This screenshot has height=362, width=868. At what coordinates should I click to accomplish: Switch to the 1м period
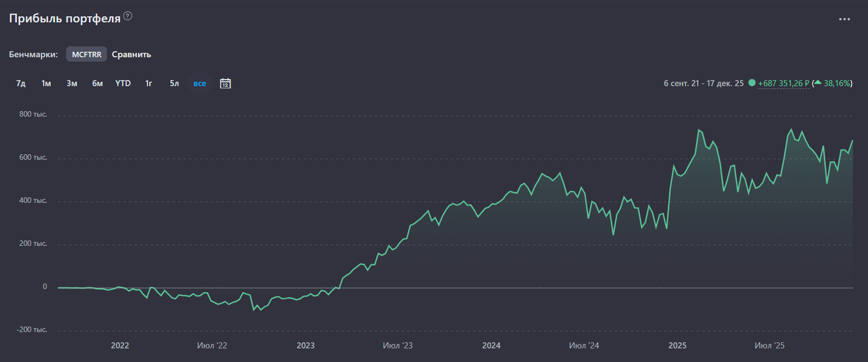coord(46,83)
